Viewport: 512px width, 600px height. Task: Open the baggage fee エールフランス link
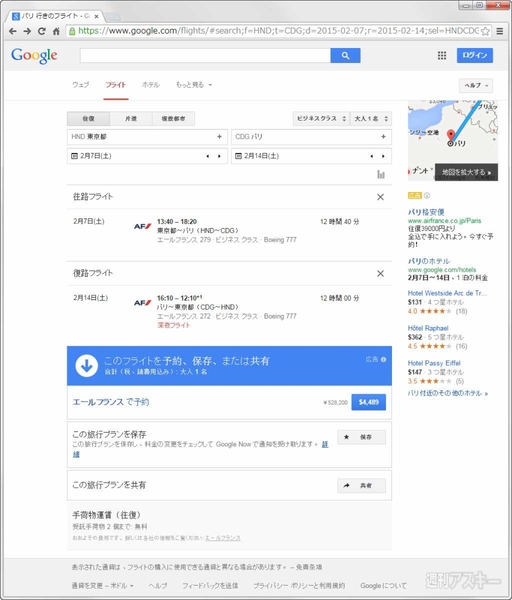pos(223,538)
